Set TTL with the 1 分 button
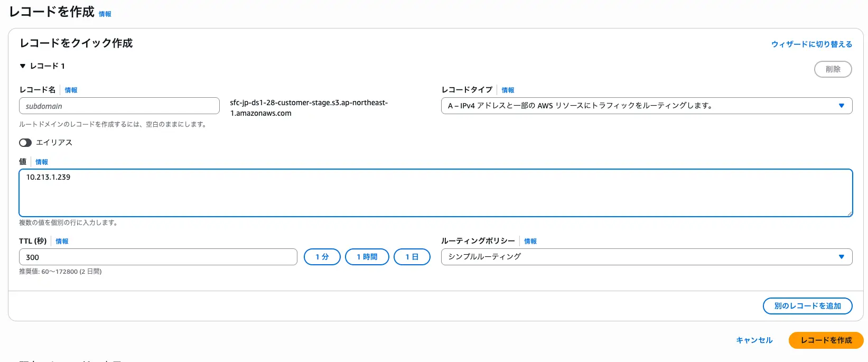This screenshot has height=362, width=868. tap(322, 257)
